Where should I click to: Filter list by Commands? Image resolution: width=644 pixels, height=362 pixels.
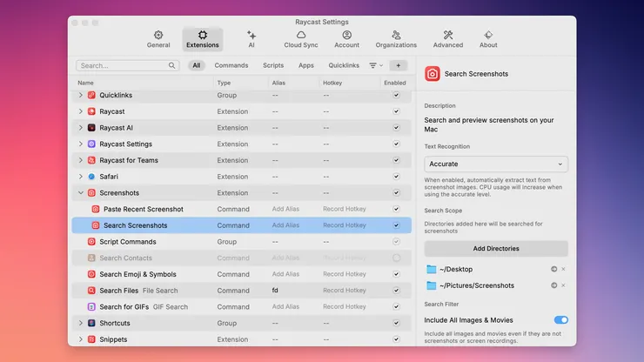(x=231, y=65)
